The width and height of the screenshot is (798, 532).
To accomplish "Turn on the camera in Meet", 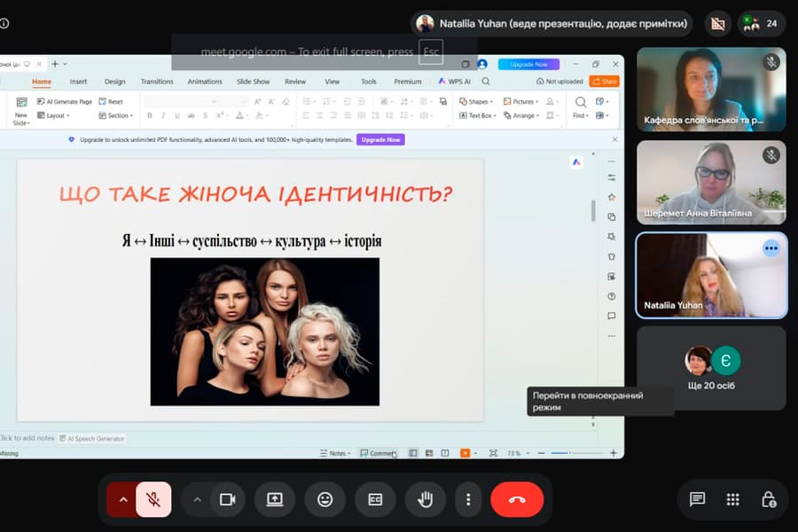I will 227,499.
